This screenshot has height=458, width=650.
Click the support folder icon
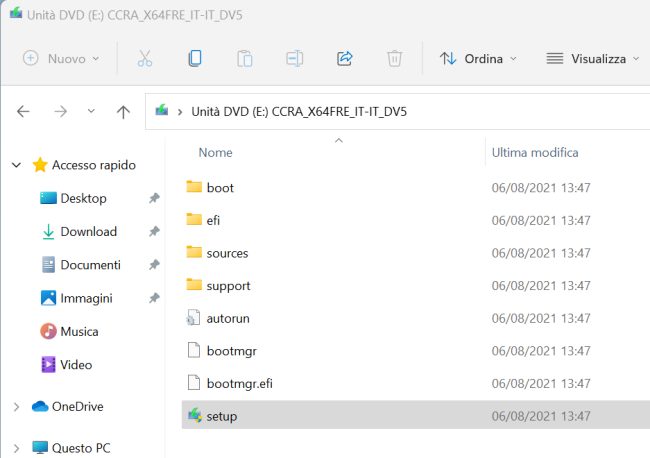[x=194, y=284]
